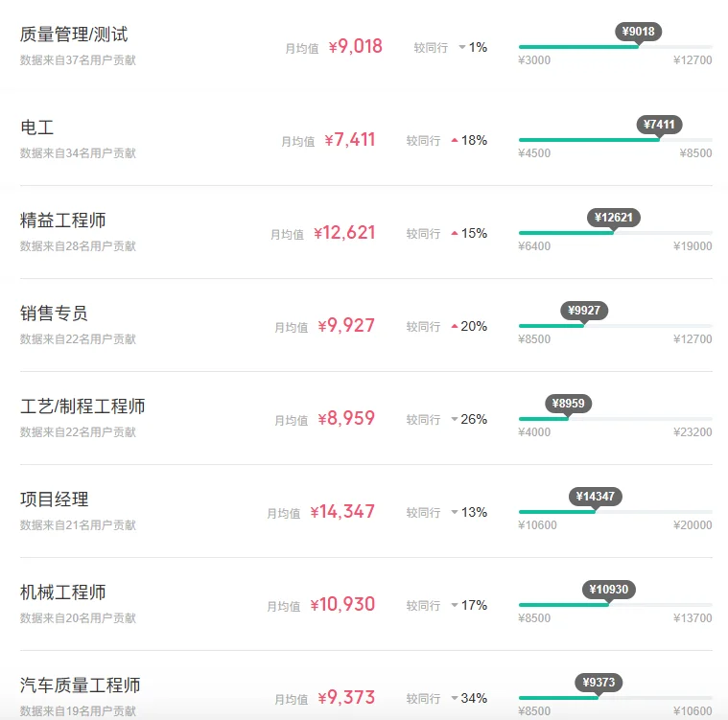Click the ¥9018 salary marker badge
Viewport: 728px width, 720px height.
[x=638, y=32]
